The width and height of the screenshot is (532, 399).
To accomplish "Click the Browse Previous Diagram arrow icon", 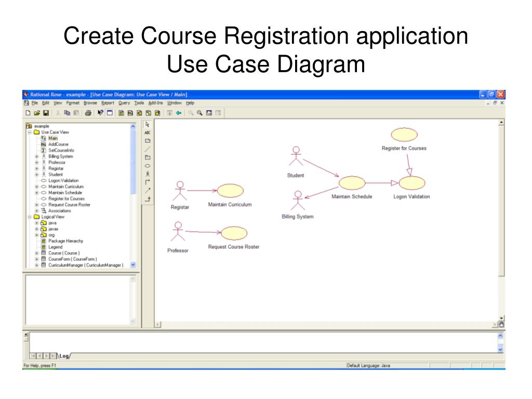I will 179,113.
